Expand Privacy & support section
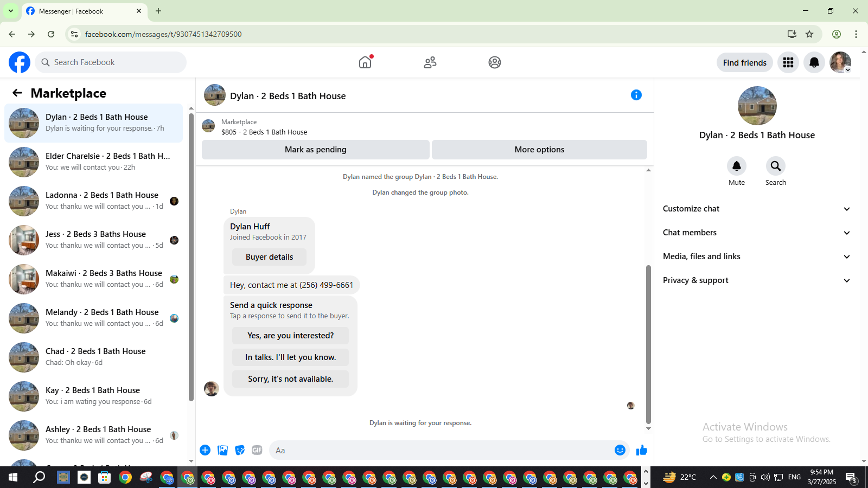Screen dimensions: 868x488 [757, 280]
